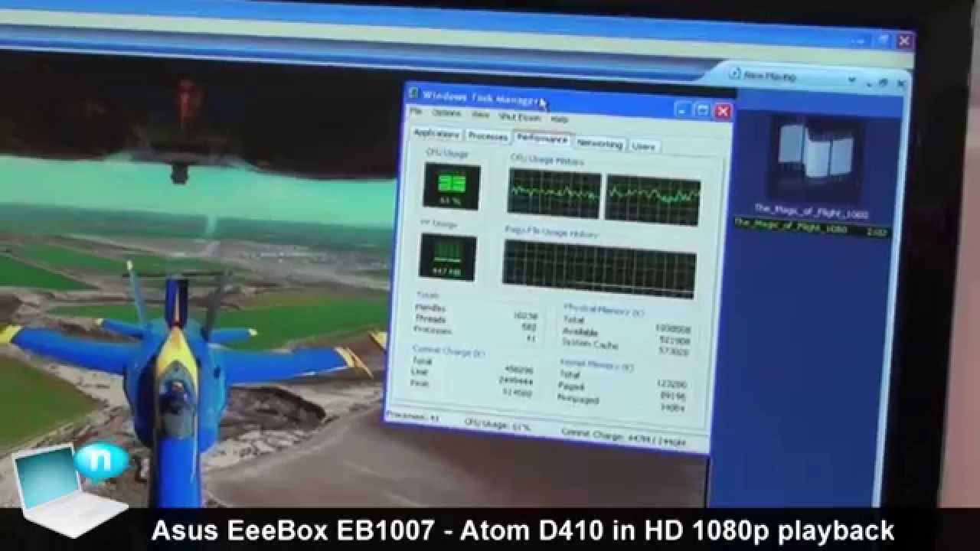Select the playlist item The_Magic_of_Flight_1080
980x551 pixels.
(x=812, y=228)
